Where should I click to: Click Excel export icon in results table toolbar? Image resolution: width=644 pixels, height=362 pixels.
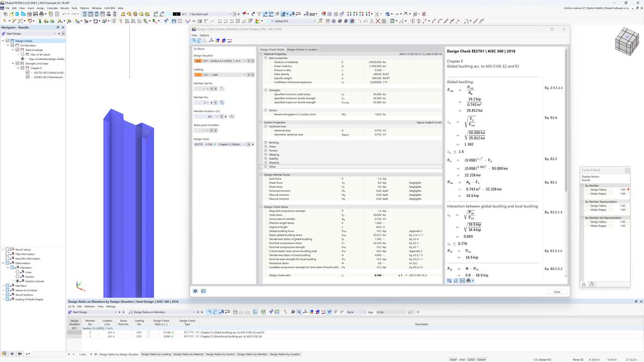click(264, 312)
